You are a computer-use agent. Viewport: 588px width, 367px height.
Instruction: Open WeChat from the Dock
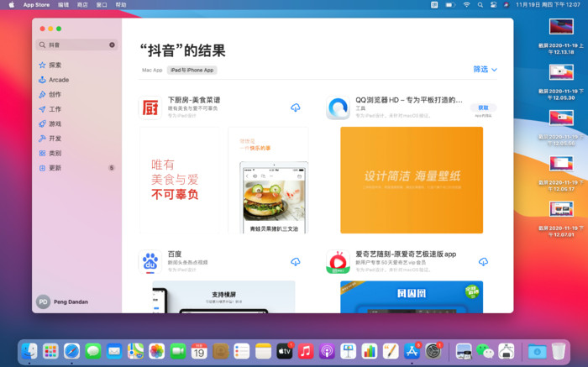pyautogui.click(x=485, y=351)
